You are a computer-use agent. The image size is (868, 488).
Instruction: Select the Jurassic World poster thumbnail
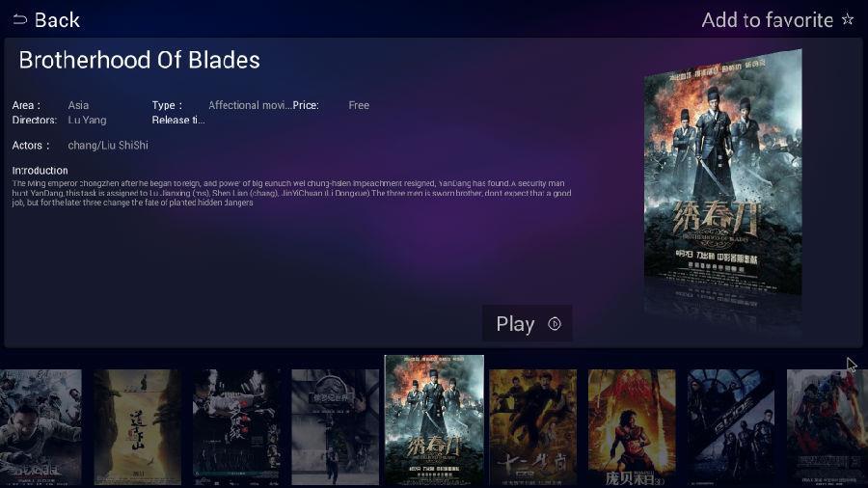coord(336,427)
